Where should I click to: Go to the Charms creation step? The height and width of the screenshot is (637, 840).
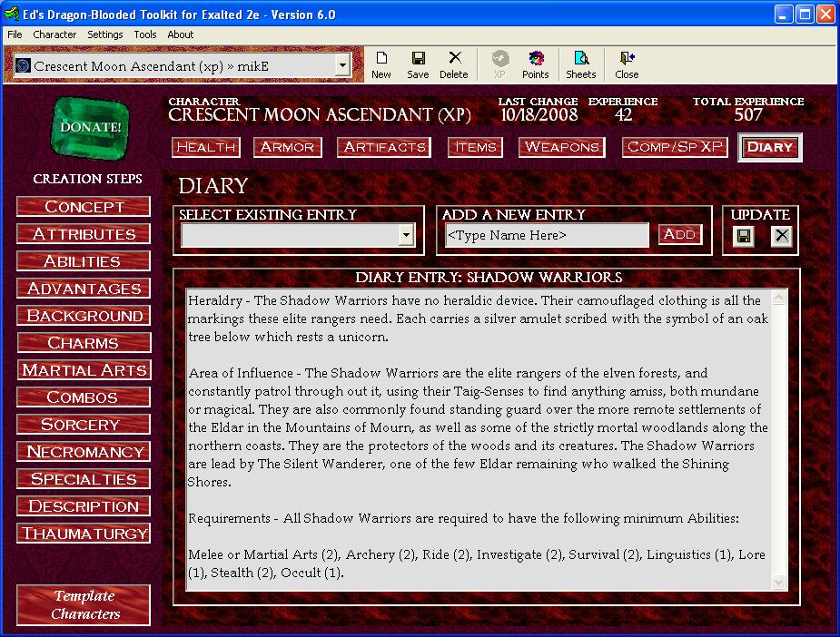tap(84, 343)
